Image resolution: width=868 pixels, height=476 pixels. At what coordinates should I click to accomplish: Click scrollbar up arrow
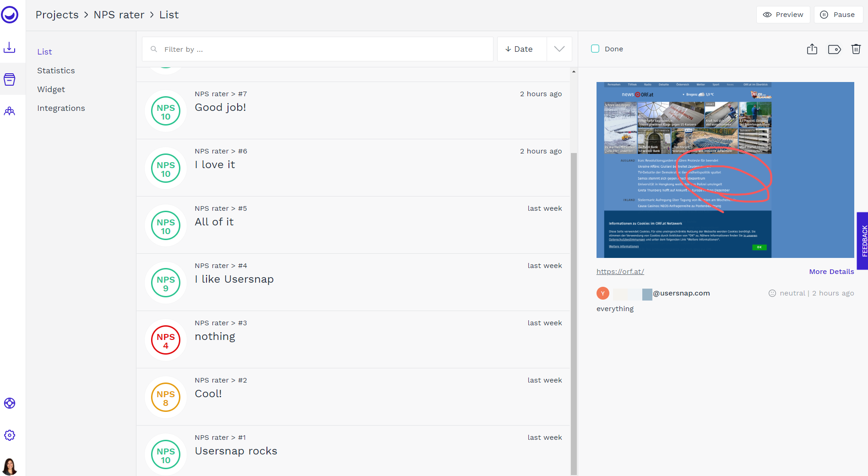574,71
